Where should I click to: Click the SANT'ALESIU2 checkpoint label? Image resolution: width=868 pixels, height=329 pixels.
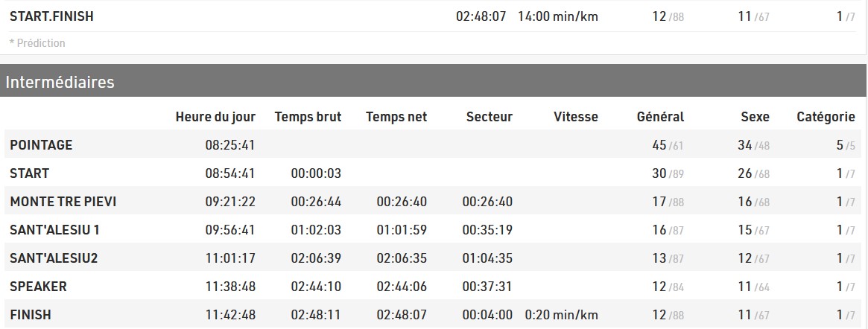54,258
